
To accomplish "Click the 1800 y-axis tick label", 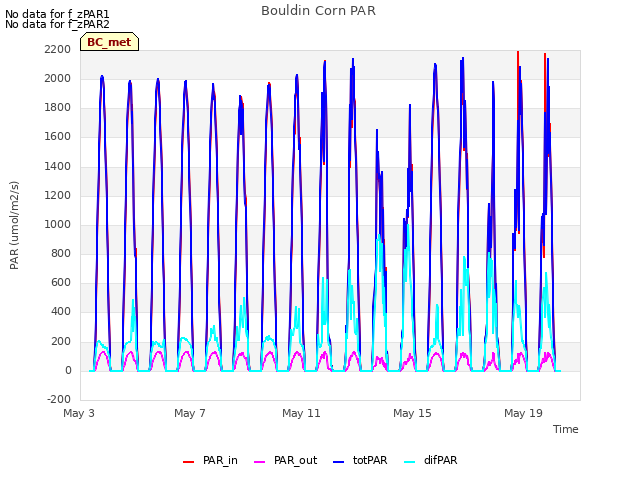I will [58, 108].
